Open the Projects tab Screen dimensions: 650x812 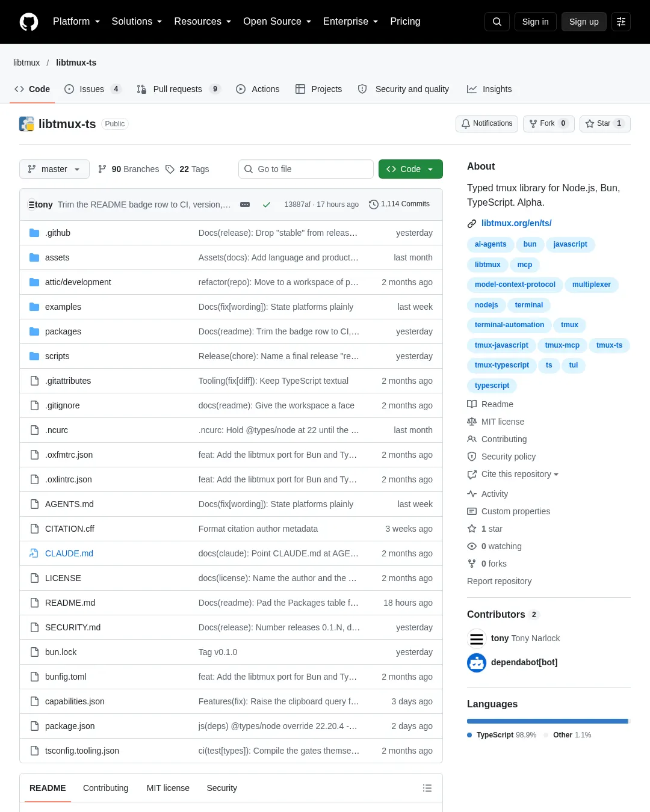pos(318,89)
